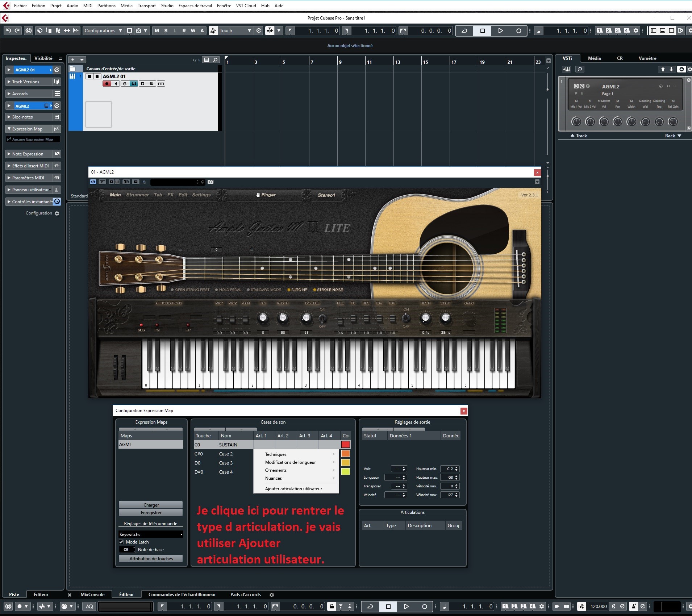Open channel edit (e) for AGML2 01
Viewport: 692px width, 616px height.
click(125, 83)
